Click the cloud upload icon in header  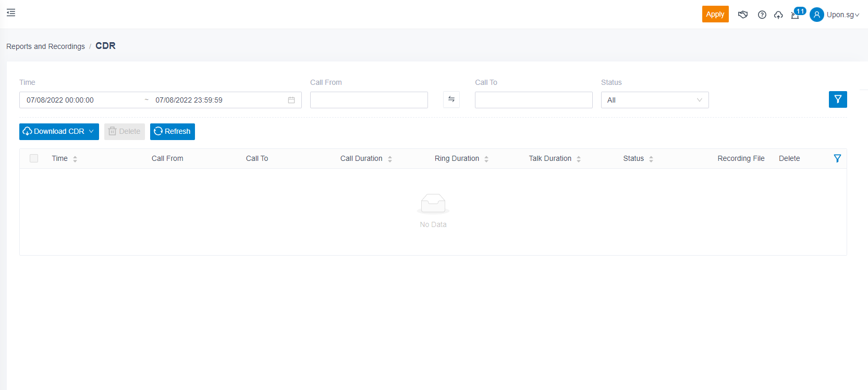(778, 15)
